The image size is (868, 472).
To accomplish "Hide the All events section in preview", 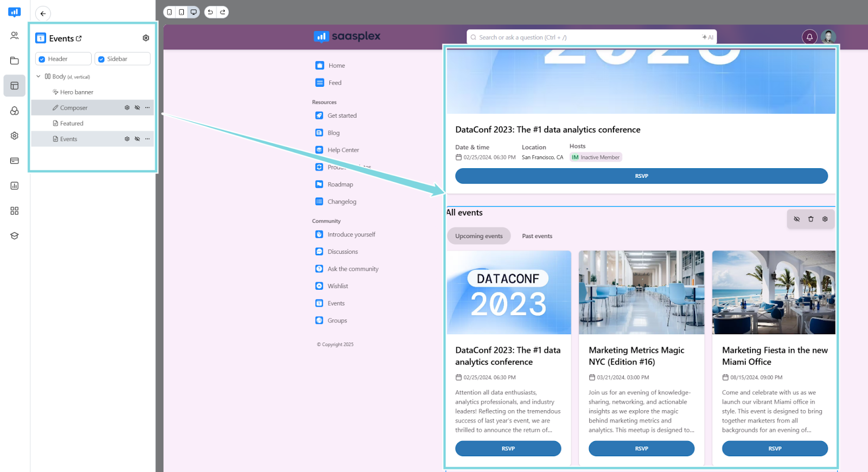I will tap(797, 219).
